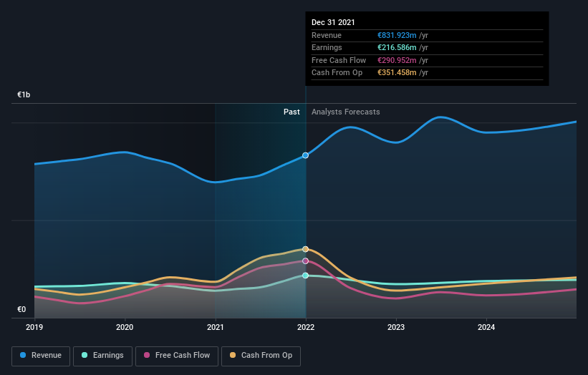The image size is (588, 375).
Task: Click the 2022 x-axis label
Action: pyautogui.click(x=306, y=328)
